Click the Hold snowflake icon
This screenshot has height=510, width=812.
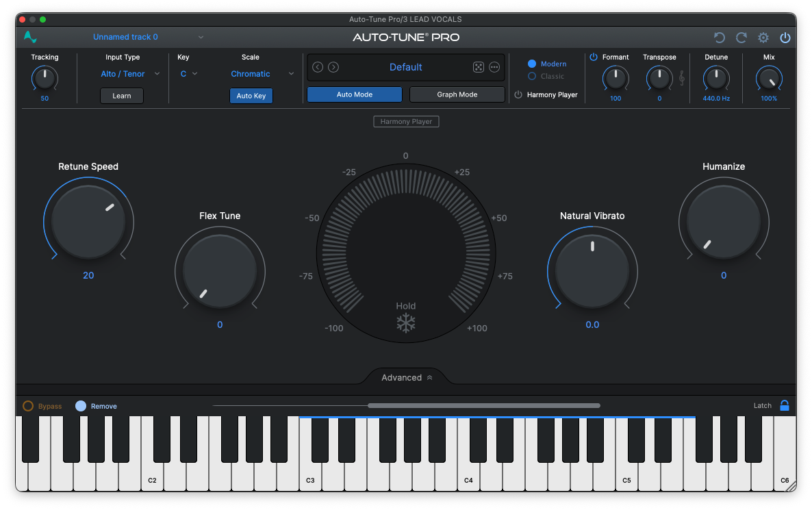pos(405,322)
